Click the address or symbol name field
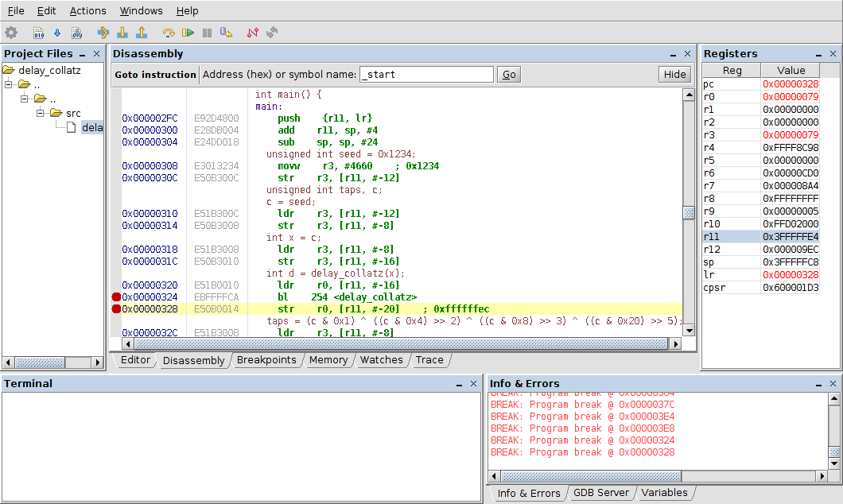Screen dimensions: 843x504 click(426, 75)
